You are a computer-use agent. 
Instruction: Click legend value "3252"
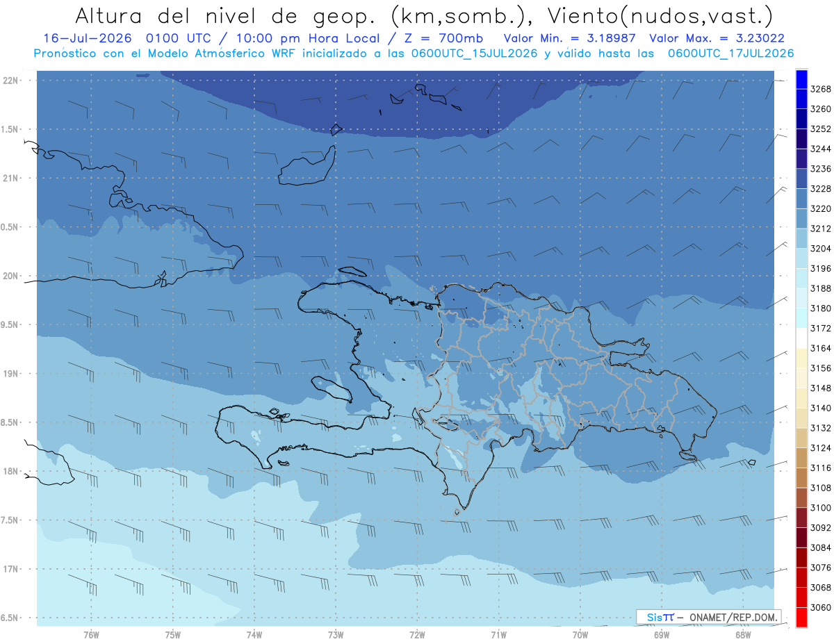821,129
